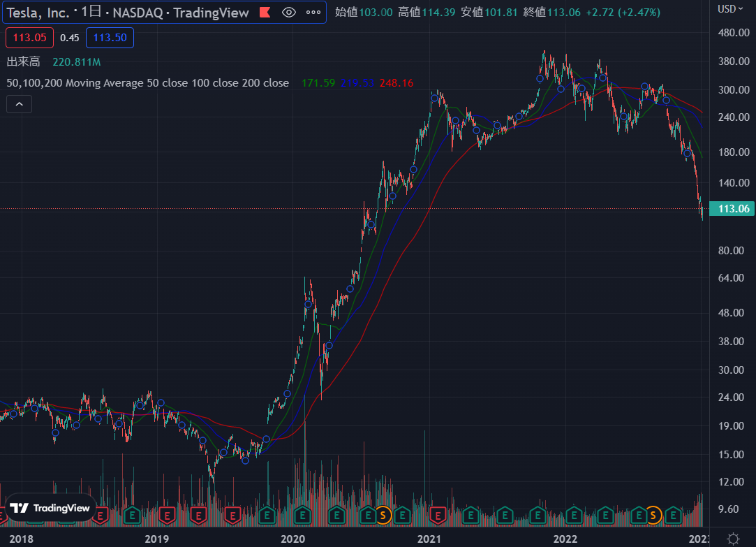Click green earnings marker right before 2022 split marker

point(639,516)
